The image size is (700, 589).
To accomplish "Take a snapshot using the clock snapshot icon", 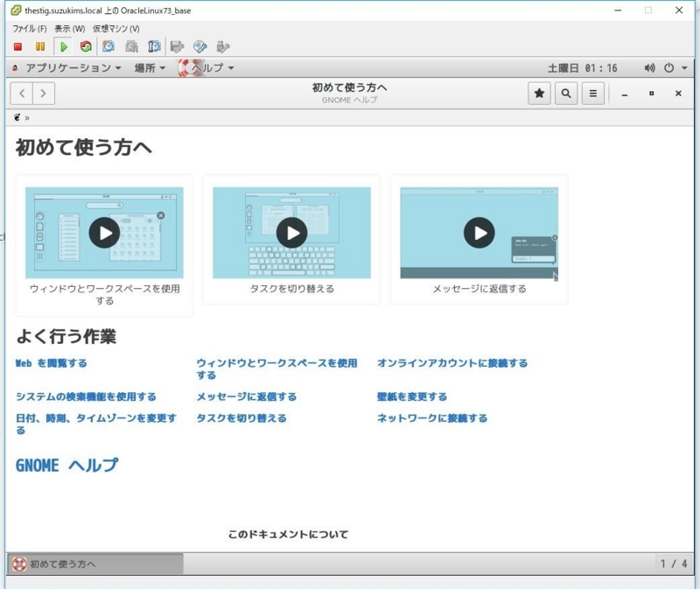I will click(108, 46).
